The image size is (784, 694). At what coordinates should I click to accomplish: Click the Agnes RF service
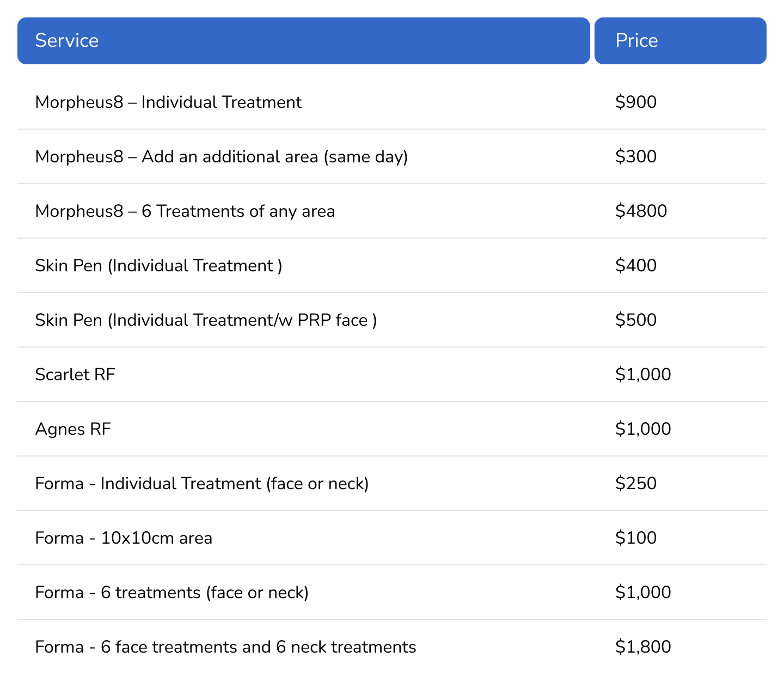click(x=73, y=429)
